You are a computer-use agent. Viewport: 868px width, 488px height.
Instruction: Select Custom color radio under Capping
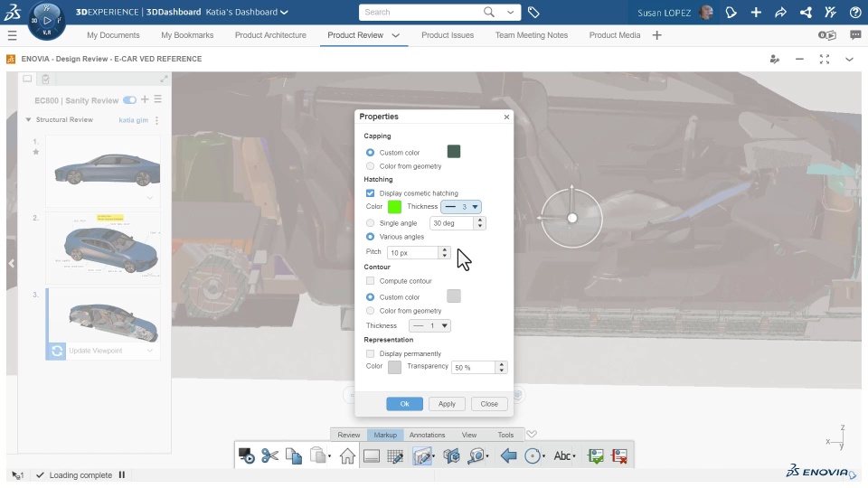370,152
